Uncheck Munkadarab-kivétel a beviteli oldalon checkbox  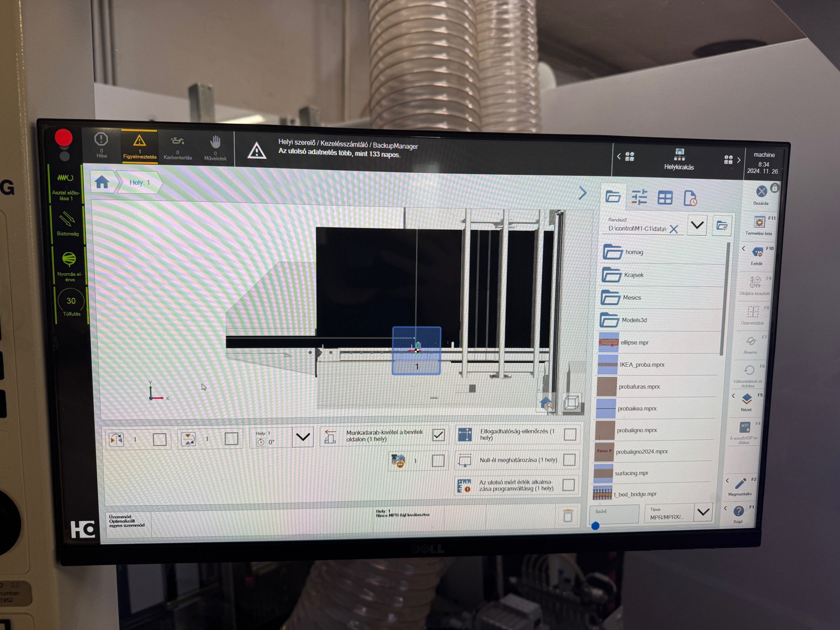(438, 435)
